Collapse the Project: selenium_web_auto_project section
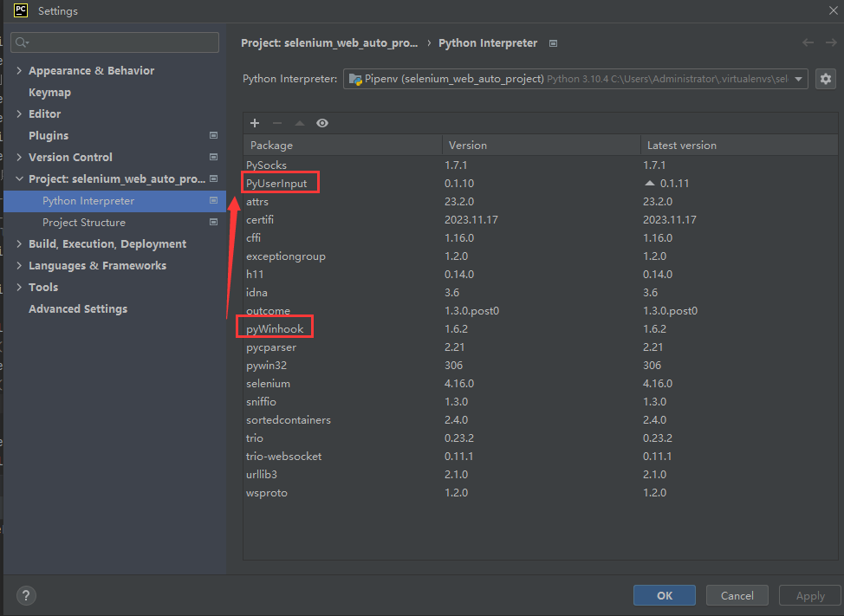The image size is (844, 616). (20, 179)
